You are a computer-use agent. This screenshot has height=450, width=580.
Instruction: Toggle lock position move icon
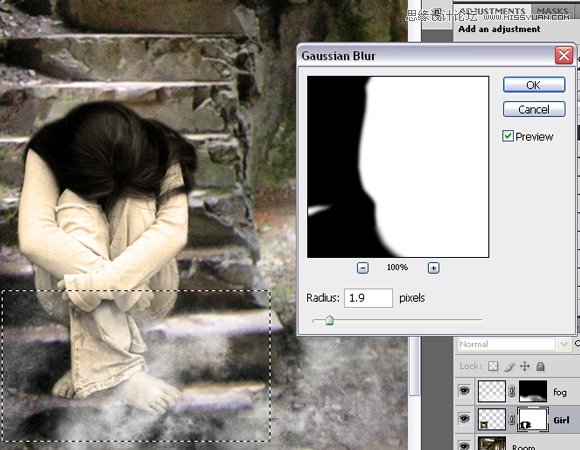coord(525,366)
